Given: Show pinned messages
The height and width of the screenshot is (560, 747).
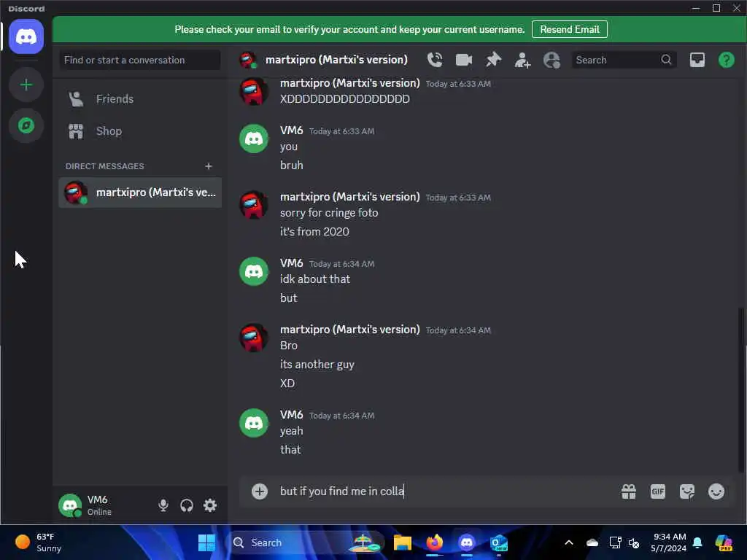Looking at the screenshot, I should tap(493, 60).
